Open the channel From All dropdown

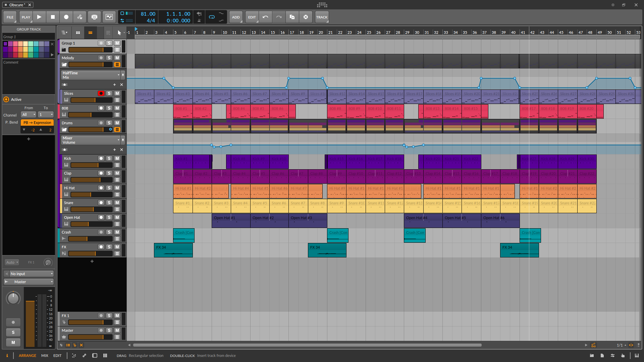[x=29, y=115]
